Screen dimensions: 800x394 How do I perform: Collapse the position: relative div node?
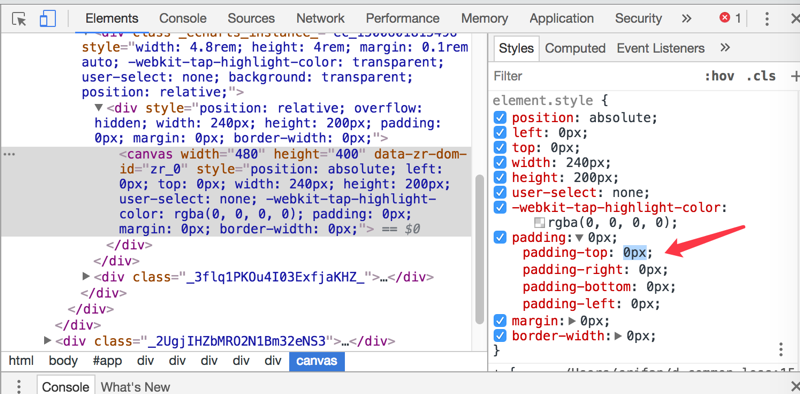99,108
